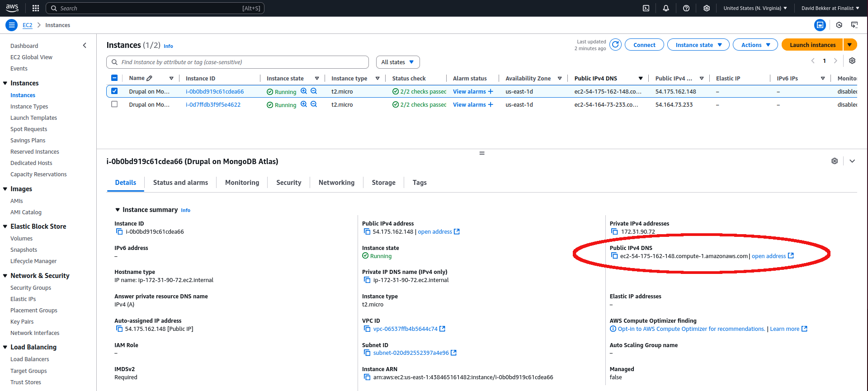Collapse the Instance summary section
The height and width of the screenshot is (391, 868).
click(x=118, y=210)
